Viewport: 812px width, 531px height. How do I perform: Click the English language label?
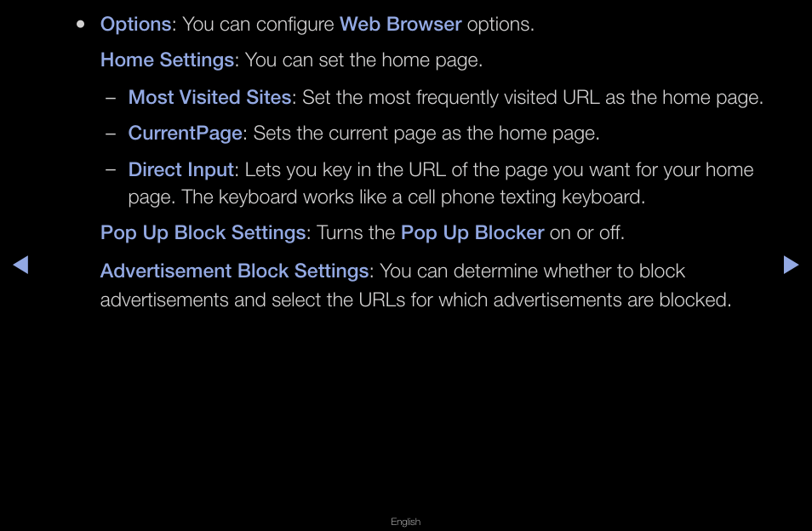[405, 522]
